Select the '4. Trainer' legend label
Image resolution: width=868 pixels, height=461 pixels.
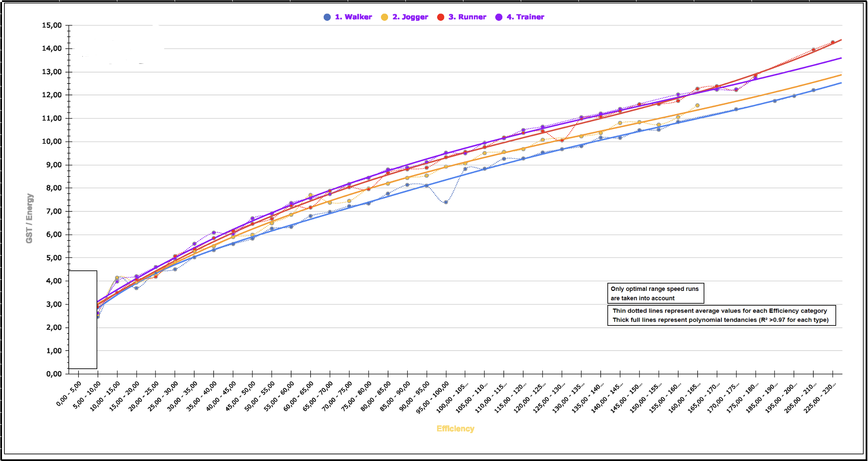click(525, 17)
